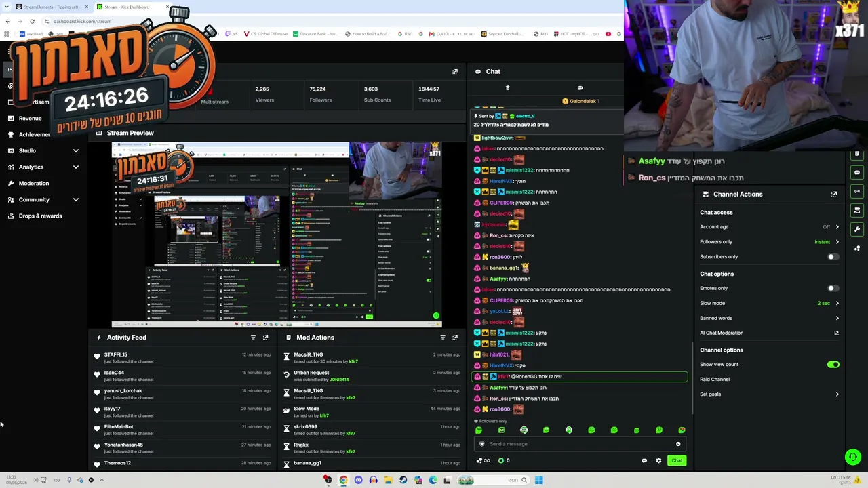Click STAFFI_15 in Activity Feed
The width and height of the screenshot is (868, 488).
[115, 354]
